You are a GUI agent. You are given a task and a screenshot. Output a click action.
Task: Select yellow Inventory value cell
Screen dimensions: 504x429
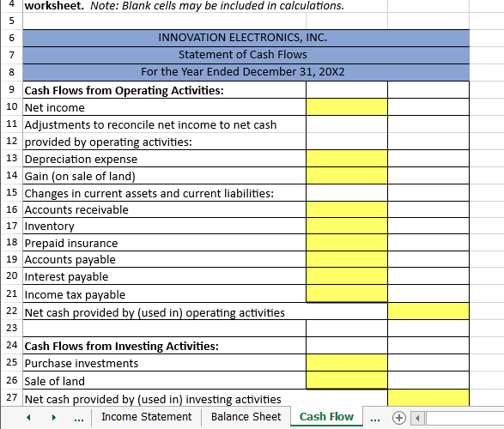pyautogui.click(x=347, y=226)
